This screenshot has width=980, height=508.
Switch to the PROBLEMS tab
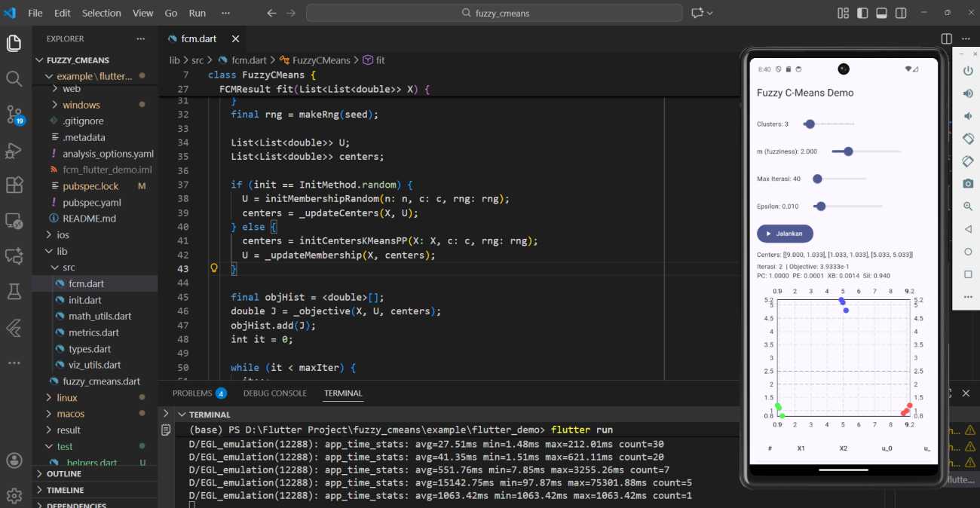(x=192, y=393)
